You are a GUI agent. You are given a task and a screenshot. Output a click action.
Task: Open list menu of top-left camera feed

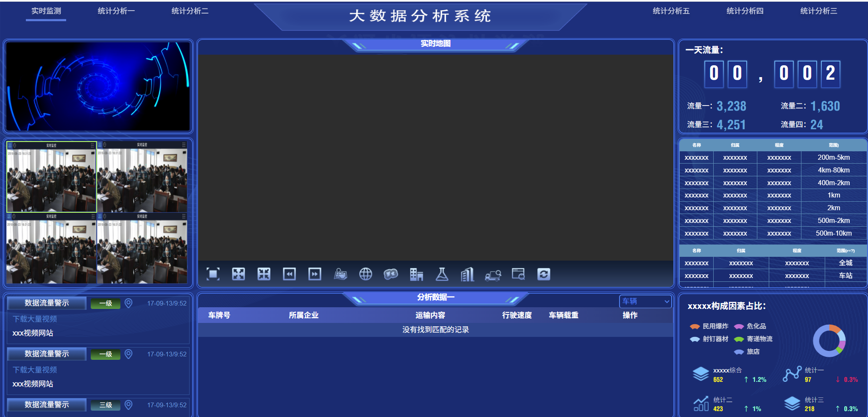coord(92,145)
